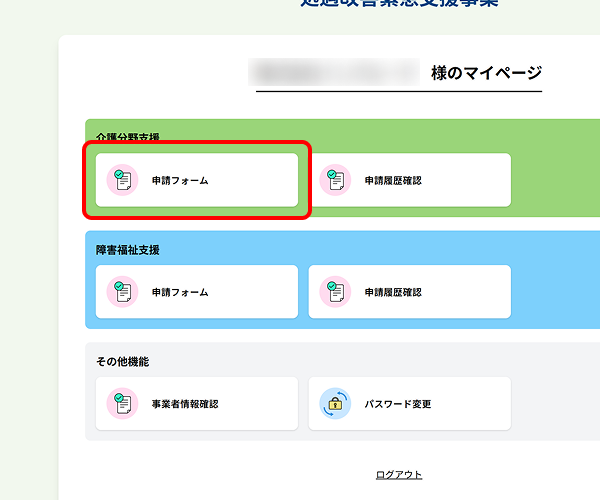
Task: Click the 介護分野支援 section heading
Action: coord(128,137)
